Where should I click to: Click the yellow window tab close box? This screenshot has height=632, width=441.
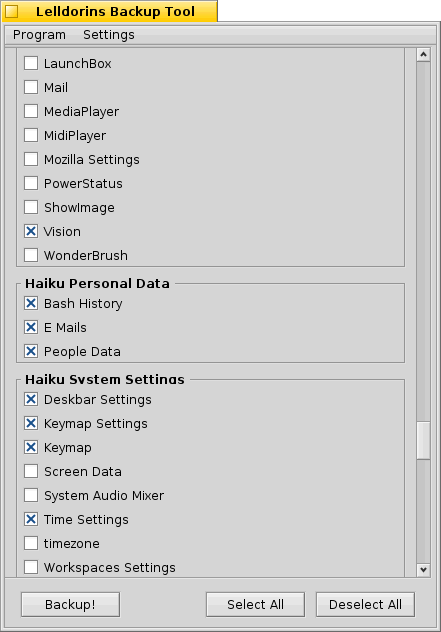click(x=12, y=12)
